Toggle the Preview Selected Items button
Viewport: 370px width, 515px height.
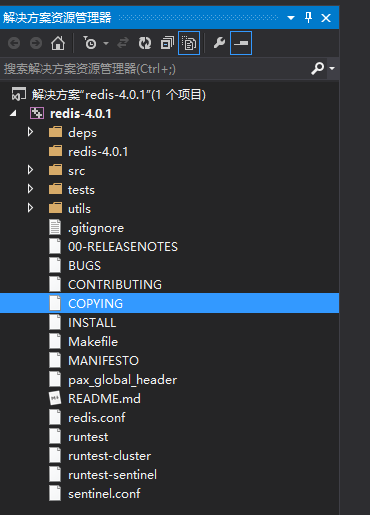[241, 43]
